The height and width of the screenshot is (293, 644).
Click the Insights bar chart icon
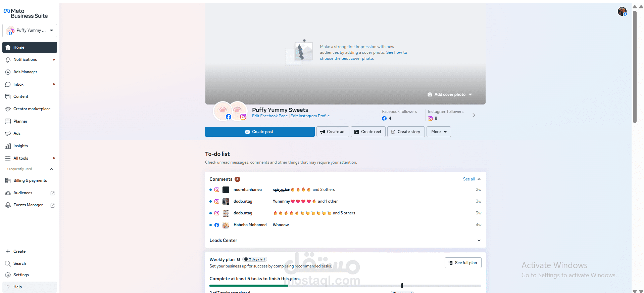tap(8, 146)
